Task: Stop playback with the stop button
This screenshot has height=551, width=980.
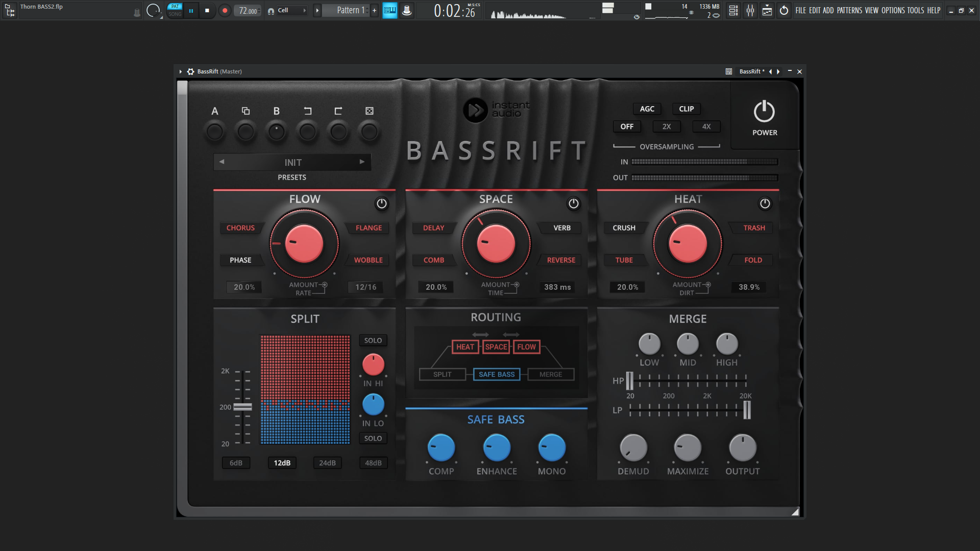Action: 207,10
